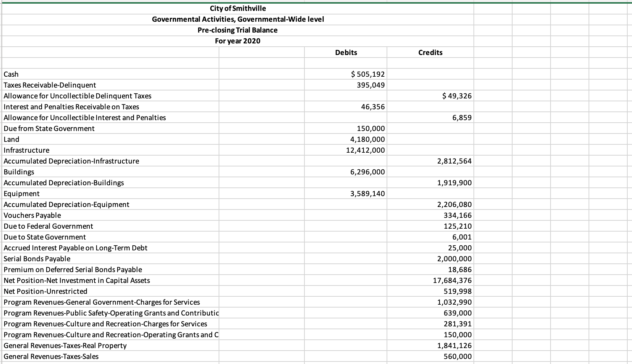Screen dimensions: 632x364
Task: Click the 'General Revenues-Taxes-Sales' label
Action: click(x=51, y=356)
